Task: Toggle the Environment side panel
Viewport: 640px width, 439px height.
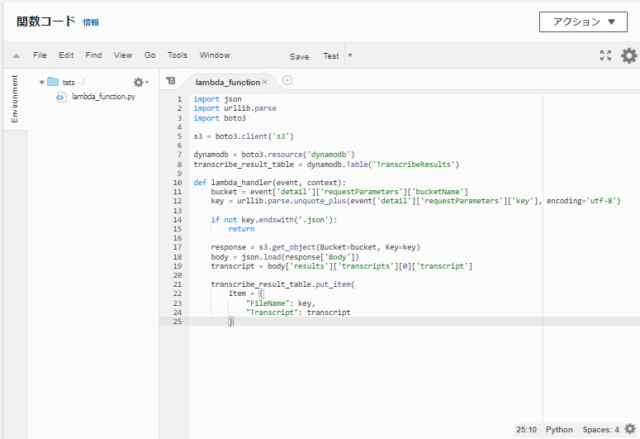Action: [x=15, y=99]
